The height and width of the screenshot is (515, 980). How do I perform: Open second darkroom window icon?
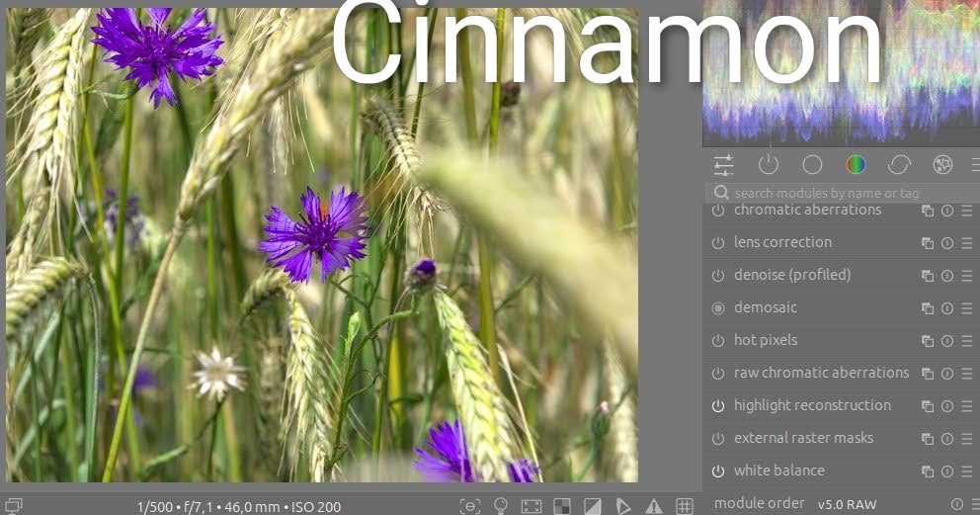(x=13, y=506)
